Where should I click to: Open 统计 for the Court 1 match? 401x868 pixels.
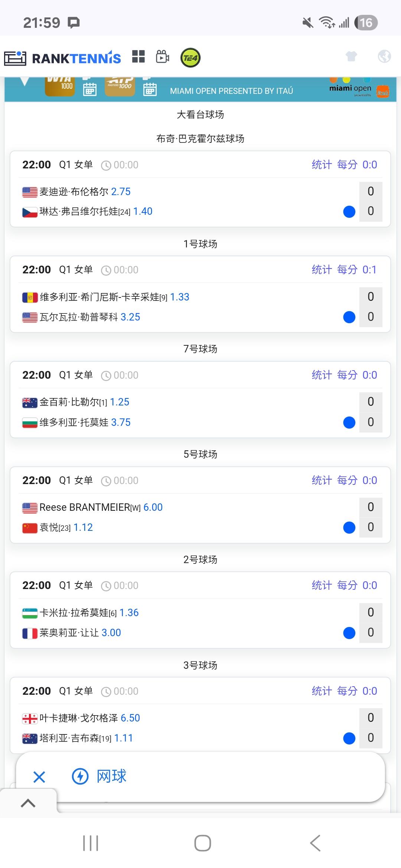pyautogui.click(x=322, y=270)
